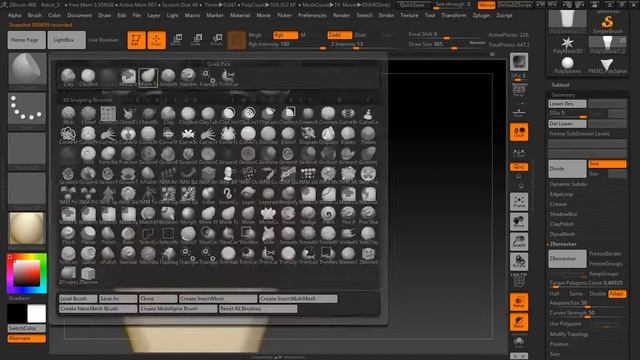Toggle Local symmetry button on right shelf
Viewport: 640px width, 360px height.
[x=519, y=132]
